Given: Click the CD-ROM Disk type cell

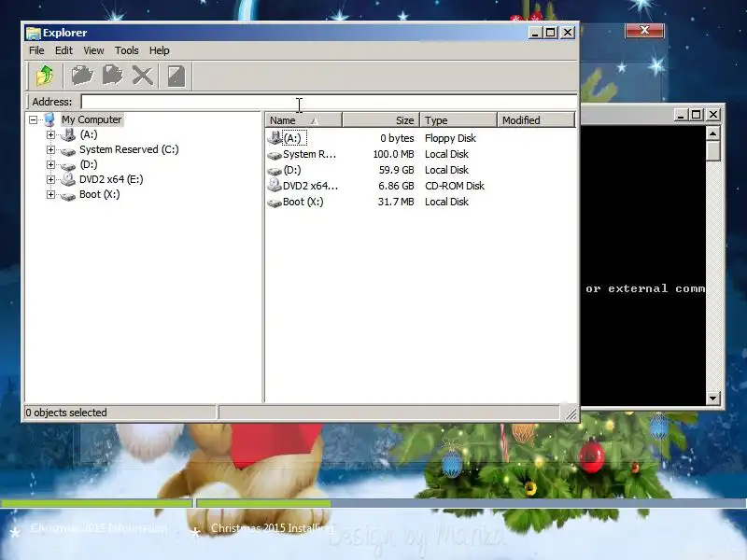Looking at the screenshot, I should pos(455,186).
